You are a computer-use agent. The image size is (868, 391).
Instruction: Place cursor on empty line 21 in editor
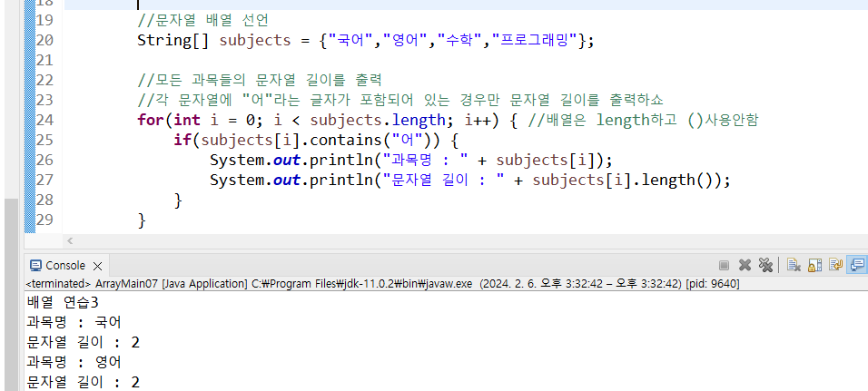(465, 60)
